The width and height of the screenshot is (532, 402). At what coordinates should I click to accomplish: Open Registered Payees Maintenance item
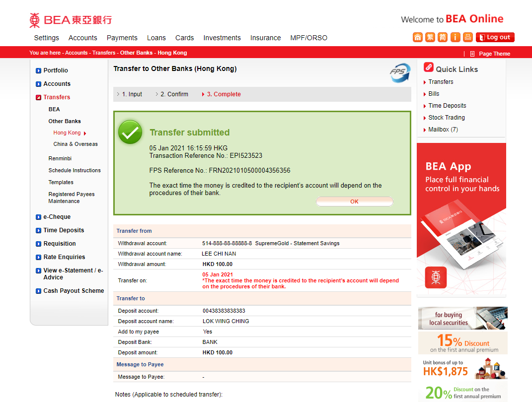[x=71, y=198]
